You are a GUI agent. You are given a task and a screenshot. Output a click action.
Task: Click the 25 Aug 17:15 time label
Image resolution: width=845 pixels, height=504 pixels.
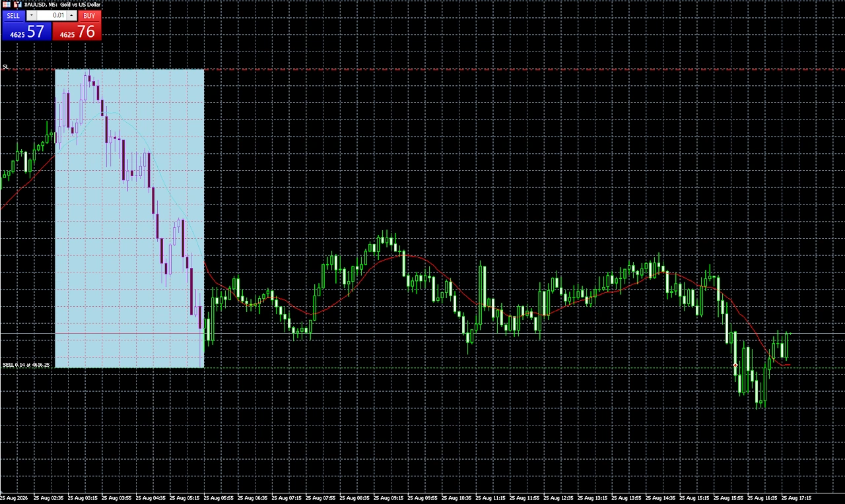(797, 498)
